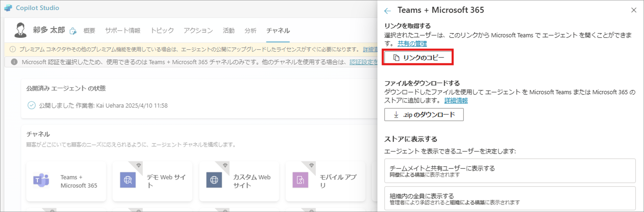
Task: Click the デモ Web サイト channel icon
Action: (128, 180)
